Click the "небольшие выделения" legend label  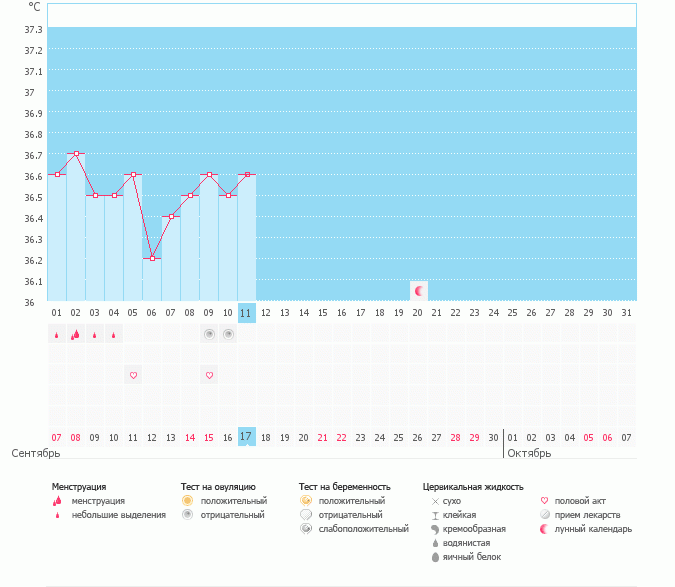click(119, 514)
